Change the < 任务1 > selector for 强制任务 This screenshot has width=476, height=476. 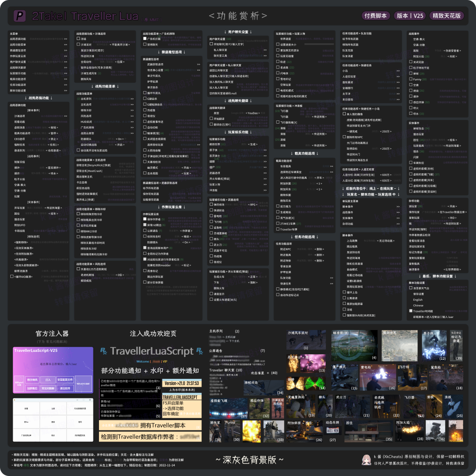[x=53, y=145]
